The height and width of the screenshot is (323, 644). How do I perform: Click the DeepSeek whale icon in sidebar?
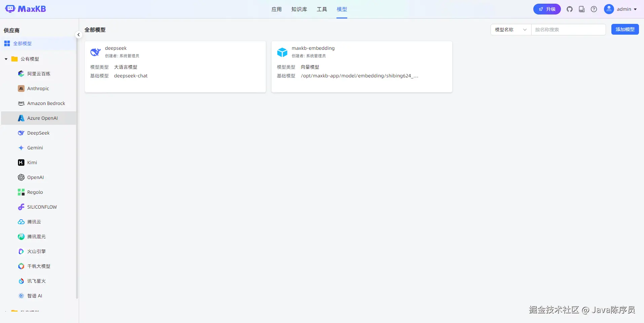(21, 133)
